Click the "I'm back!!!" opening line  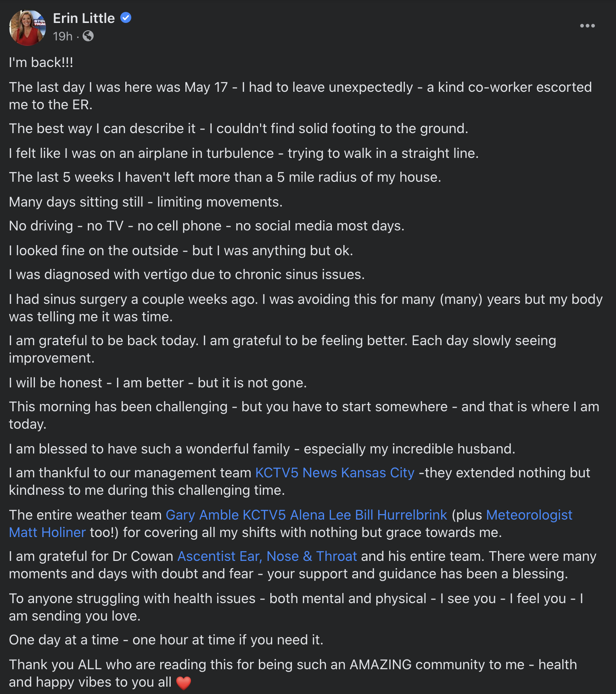[41, 62]
